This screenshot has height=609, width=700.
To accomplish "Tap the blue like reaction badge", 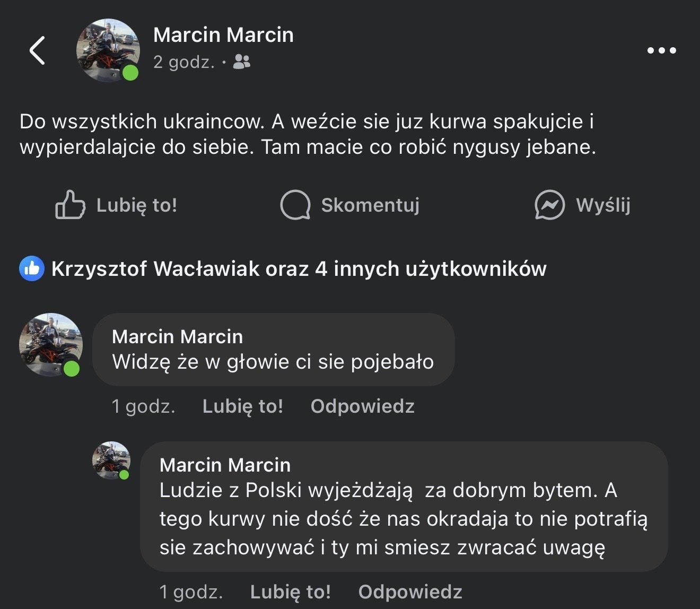I will (x=32, y=268).
